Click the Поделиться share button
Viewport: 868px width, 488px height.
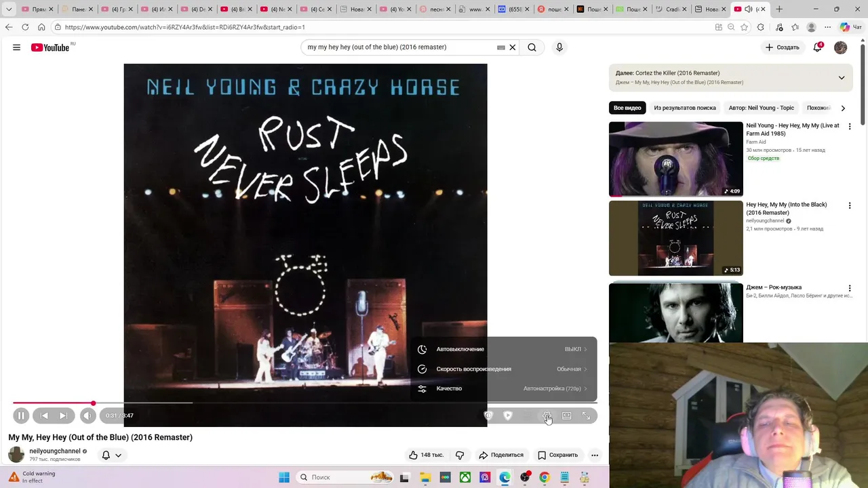coord(501,455)
